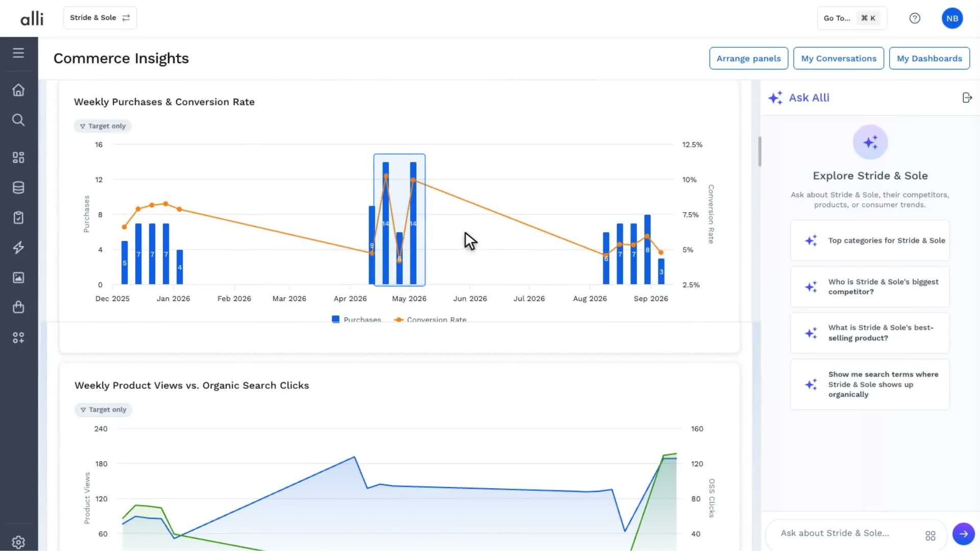The width and height of the screenshot is (980, 551).
Task: Click the alli logo
Action: pyautogui.click(x=32, y=18)
